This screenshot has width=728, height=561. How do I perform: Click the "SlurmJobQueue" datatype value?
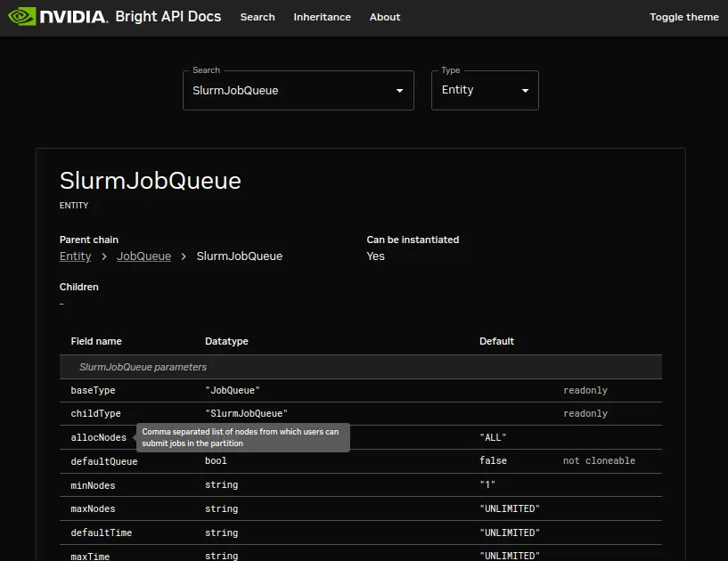247,413
